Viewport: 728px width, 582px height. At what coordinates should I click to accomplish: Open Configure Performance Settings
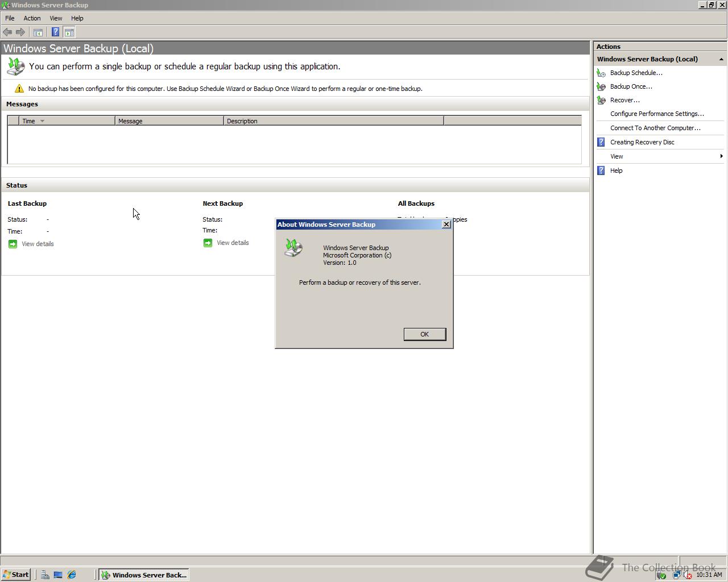(657, 114)
